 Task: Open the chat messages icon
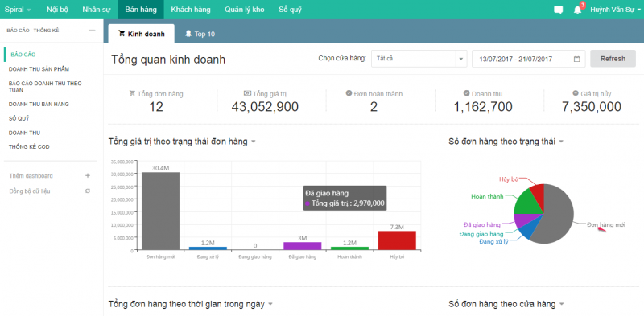tap(558, 10)
